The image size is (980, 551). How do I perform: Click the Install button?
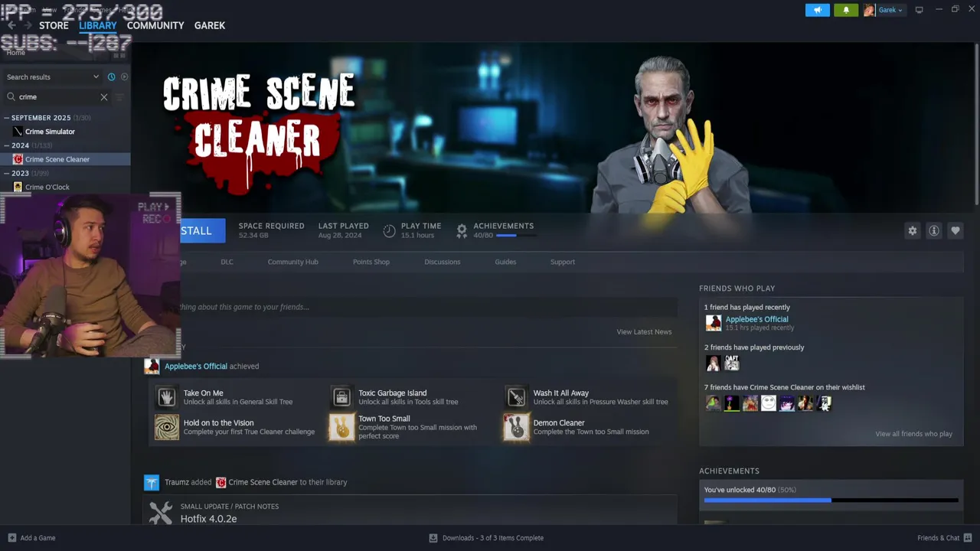point(202,230)
